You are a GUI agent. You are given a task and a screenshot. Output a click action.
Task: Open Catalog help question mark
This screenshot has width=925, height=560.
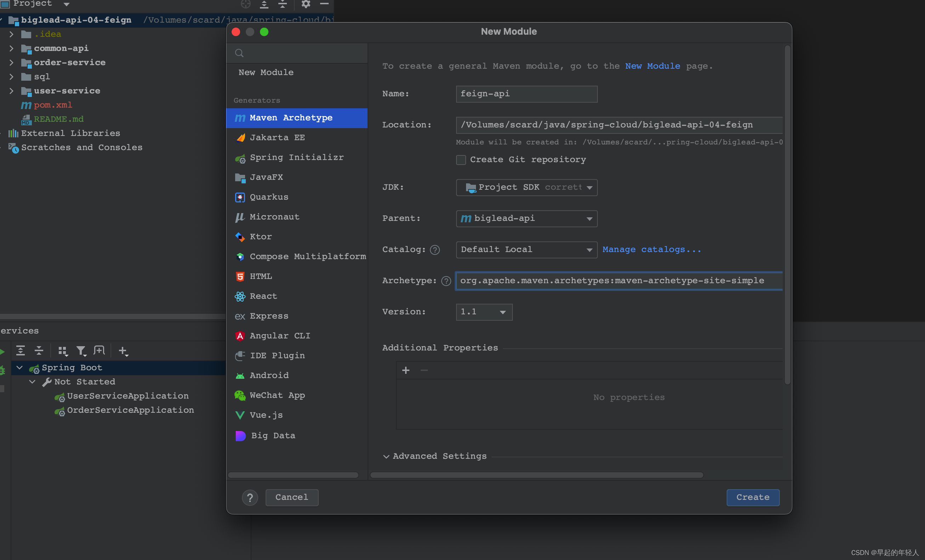tap(435, 250)
